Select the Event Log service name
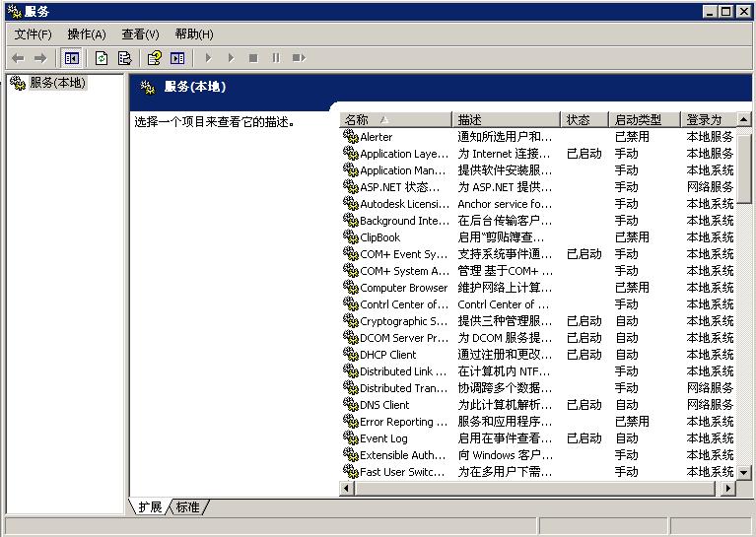756x537 pixels. pos(383,438)
